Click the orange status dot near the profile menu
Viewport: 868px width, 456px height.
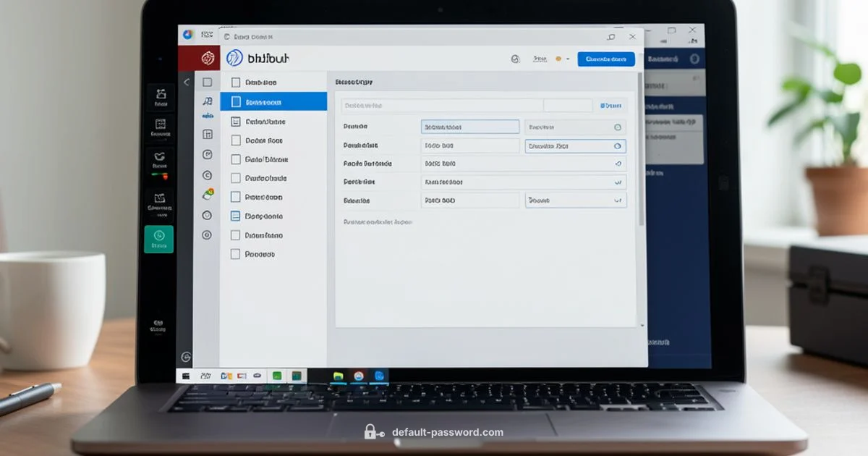tap(557, 59)
